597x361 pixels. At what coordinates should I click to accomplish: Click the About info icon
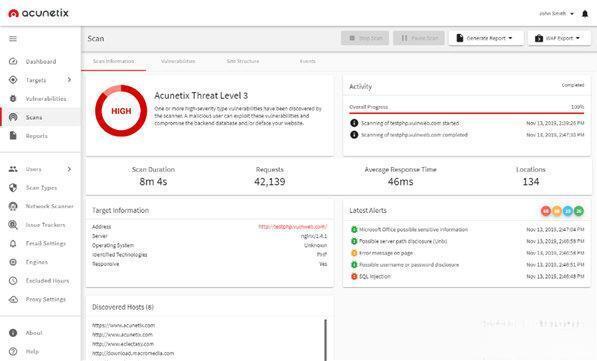[13, 333]
